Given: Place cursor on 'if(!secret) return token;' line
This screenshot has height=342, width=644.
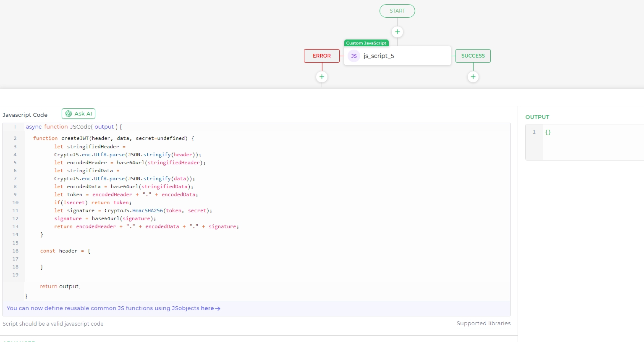Looking at the screenshot, I should tap(93, 203).
